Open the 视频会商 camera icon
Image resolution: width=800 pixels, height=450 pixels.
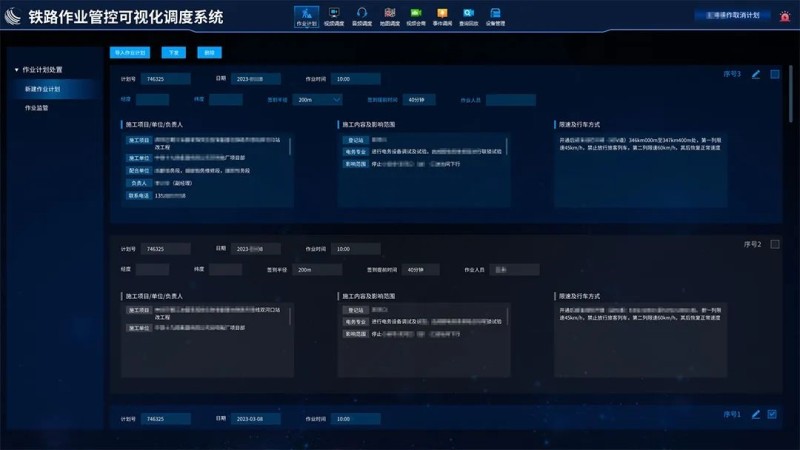415,16
